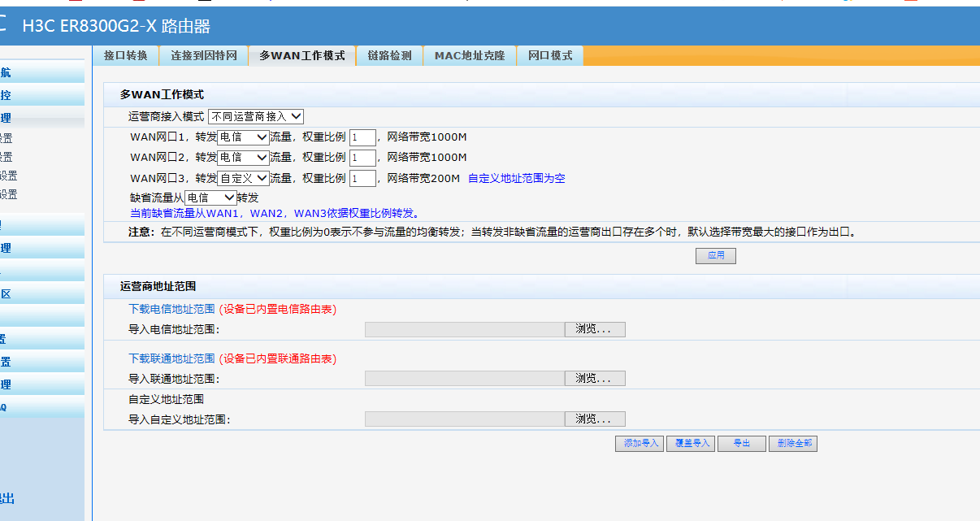Image resolution: width=980 pixels, height=521 pixels.
Task: Click 浏览 for 导入电信地址范围
Action: pos(595,329)
